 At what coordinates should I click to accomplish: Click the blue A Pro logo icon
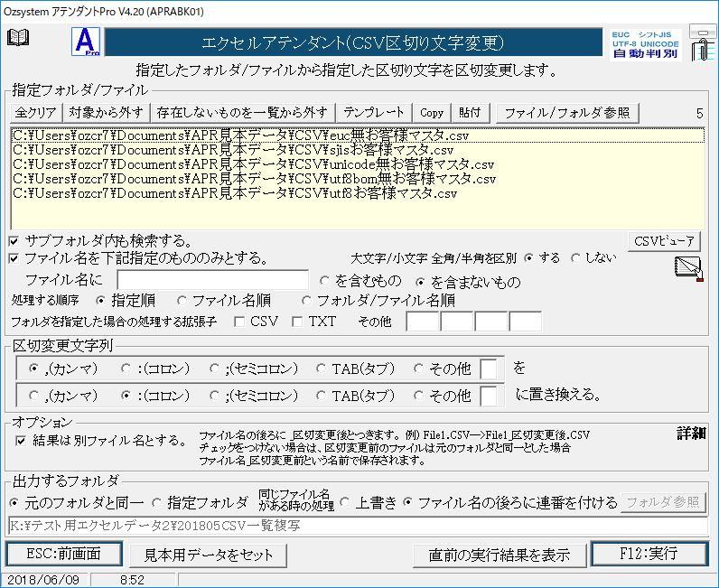(86, 42)
